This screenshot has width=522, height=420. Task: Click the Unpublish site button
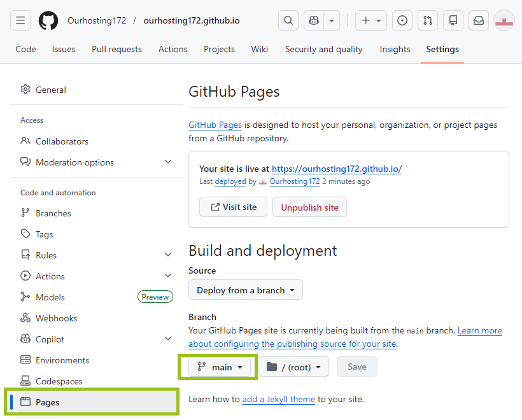pos(309,207)
